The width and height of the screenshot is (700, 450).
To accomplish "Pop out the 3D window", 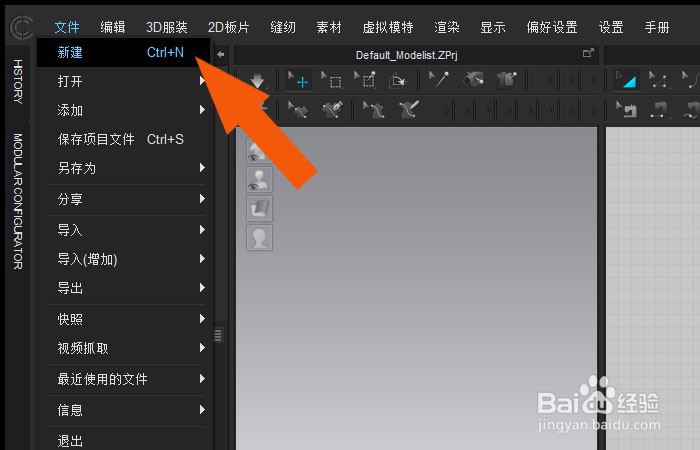I will coord(588,53).
